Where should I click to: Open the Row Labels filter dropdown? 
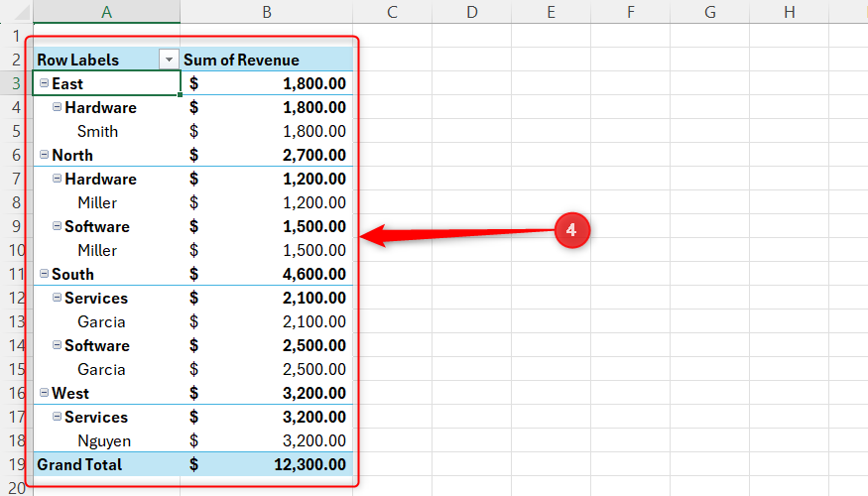[169, 60]
